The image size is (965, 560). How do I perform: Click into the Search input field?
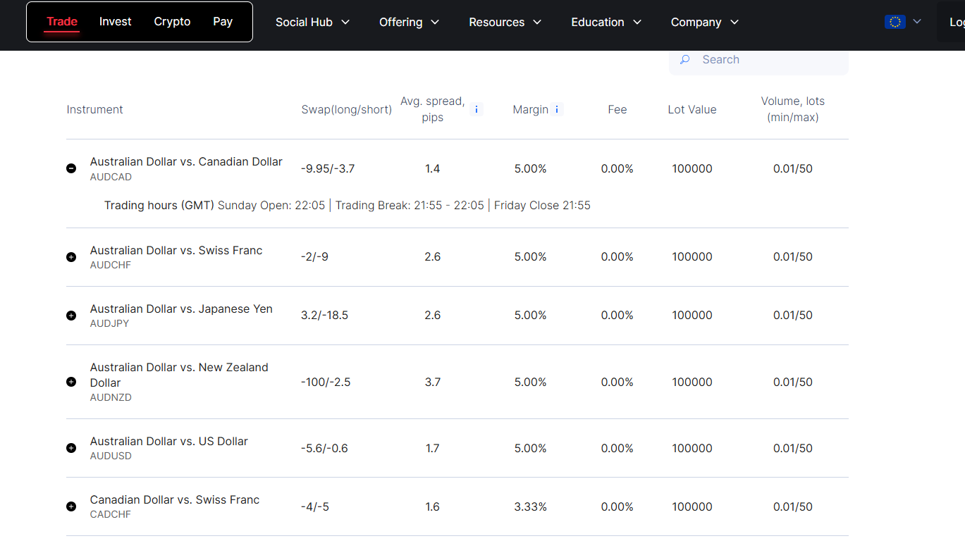(x=768, y=60)
